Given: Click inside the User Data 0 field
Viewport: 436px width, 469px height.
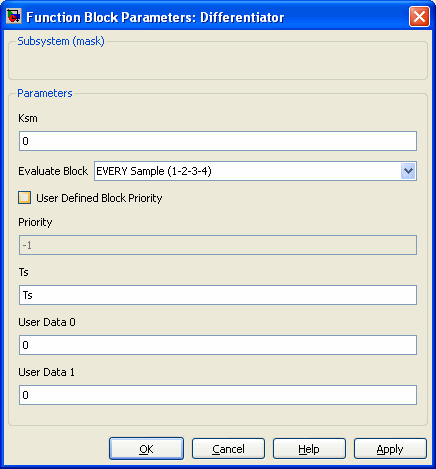Looking at the screenshot, I should coord(218,345).
